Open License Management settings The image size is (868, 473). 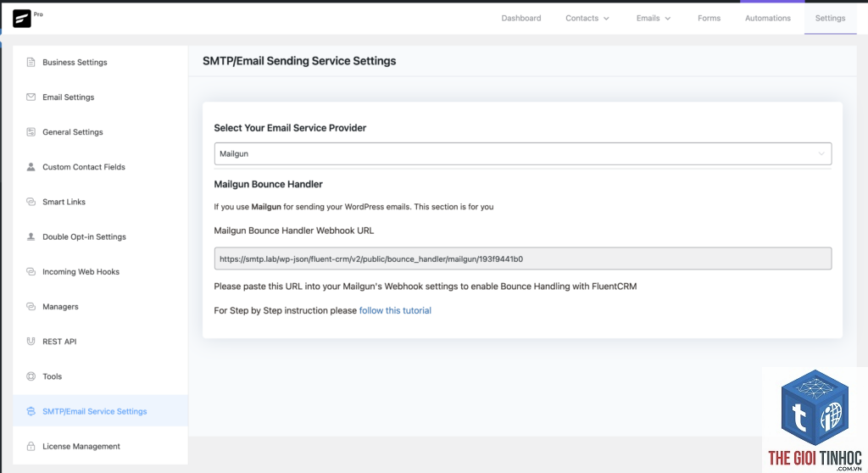100,446
